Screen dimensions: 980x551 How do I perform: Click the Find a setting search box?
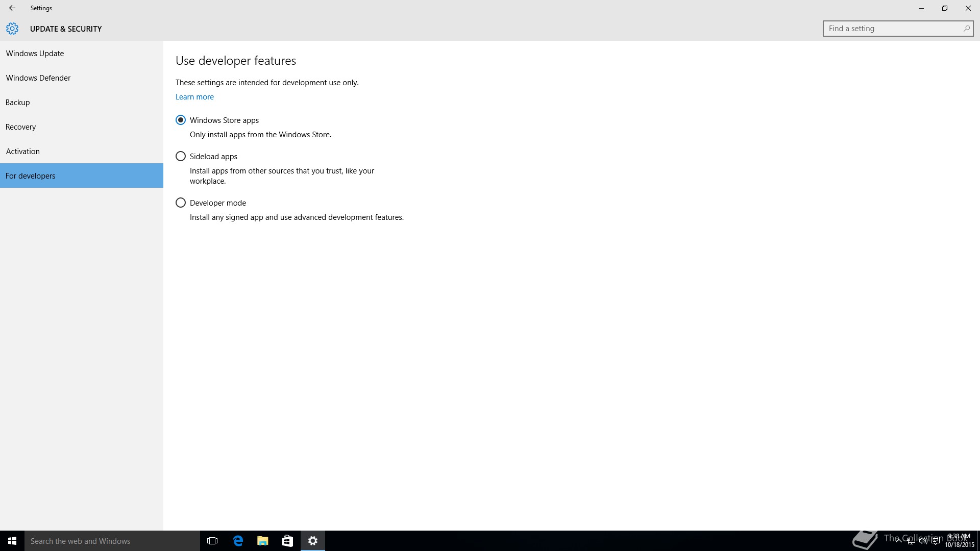coord(898,29)
